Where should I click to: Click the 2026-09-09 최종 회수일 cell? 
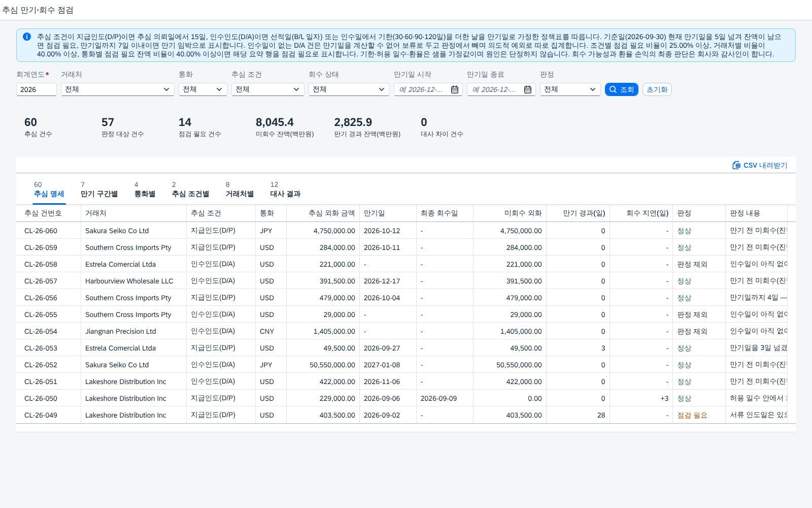[438, 398]
